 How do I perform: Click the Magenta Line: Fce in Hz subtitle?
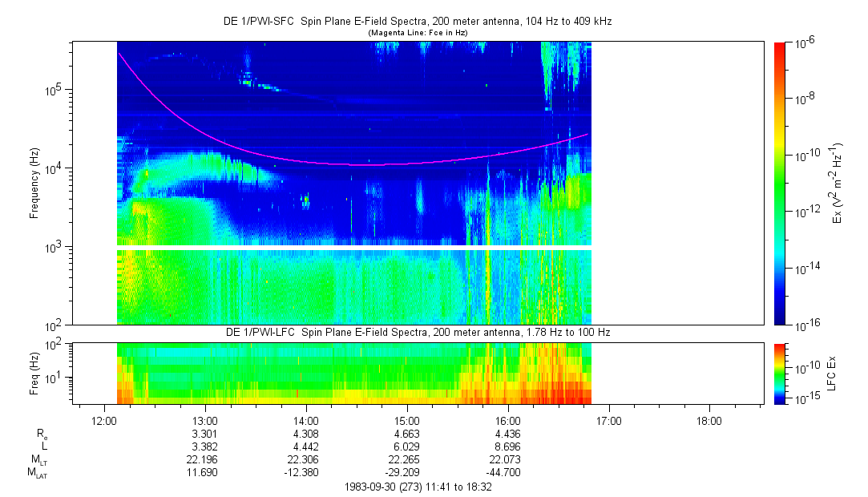click(x=417, y=32)
